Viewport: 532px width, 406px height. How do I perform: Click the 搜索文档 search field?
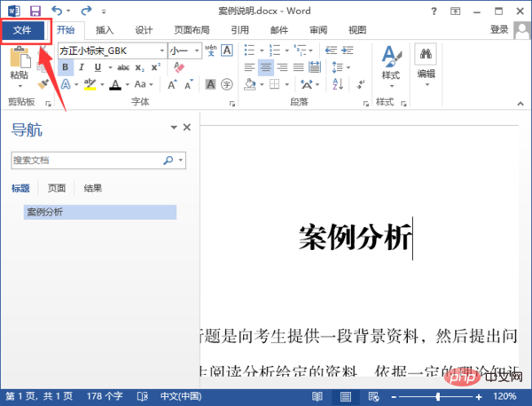(x=84, y=160)
